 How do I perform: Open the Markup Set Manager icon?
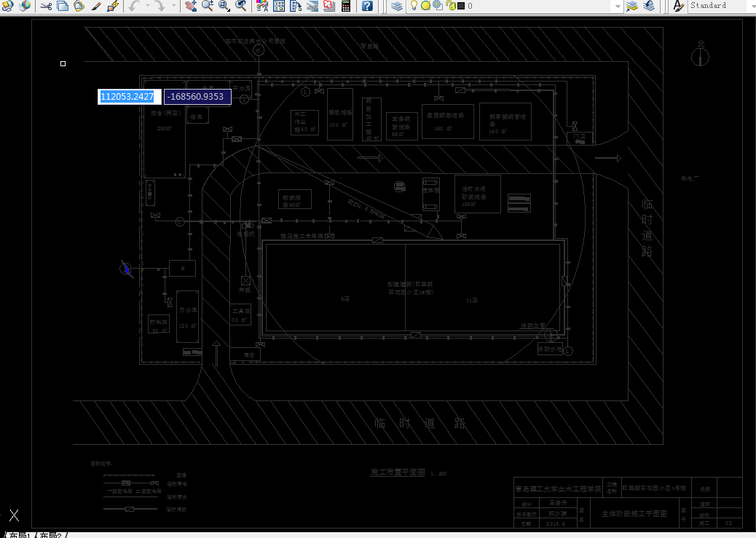tap(329, 6)
